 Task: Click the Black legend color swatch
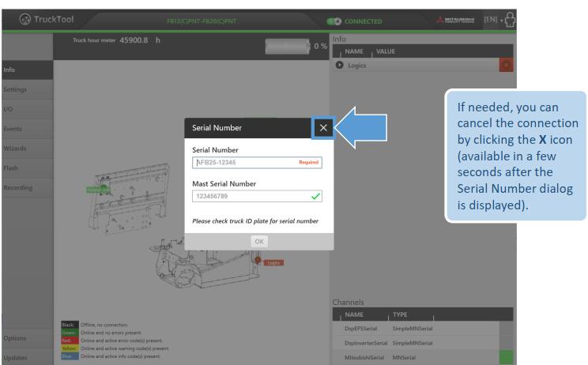[x=70, y=325]
